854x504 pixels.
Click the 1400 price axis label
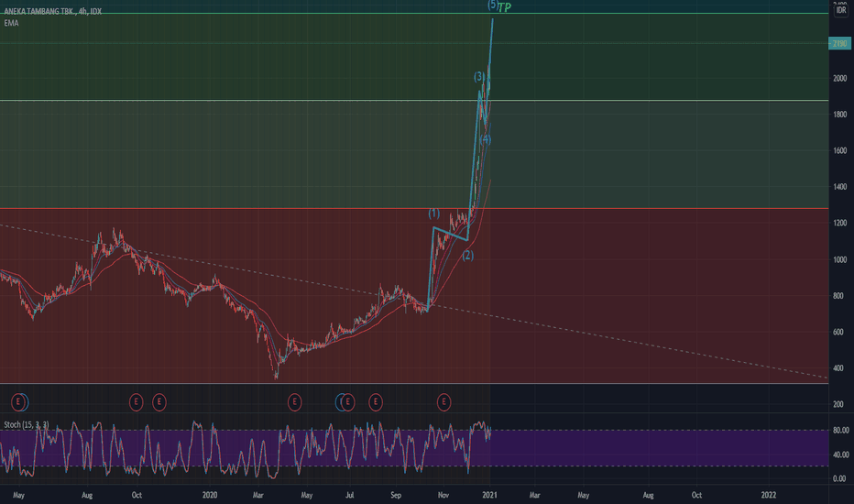click(x=840, y=187)
